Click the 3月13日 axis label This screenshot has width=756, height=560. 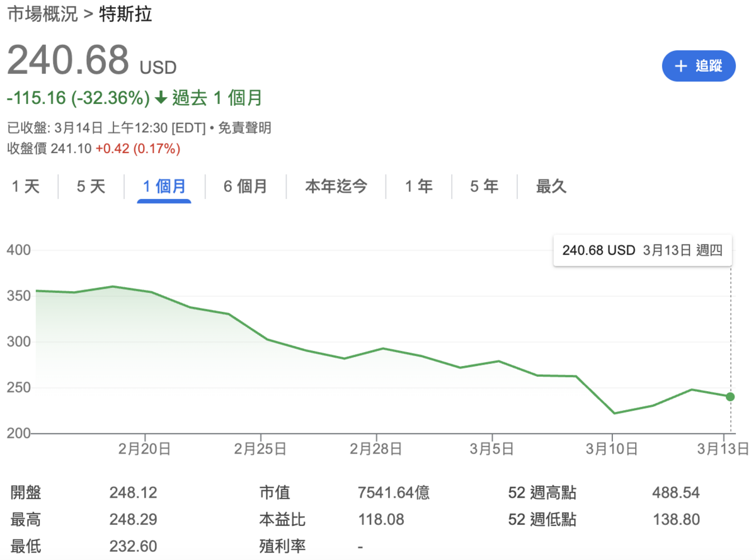723,449
